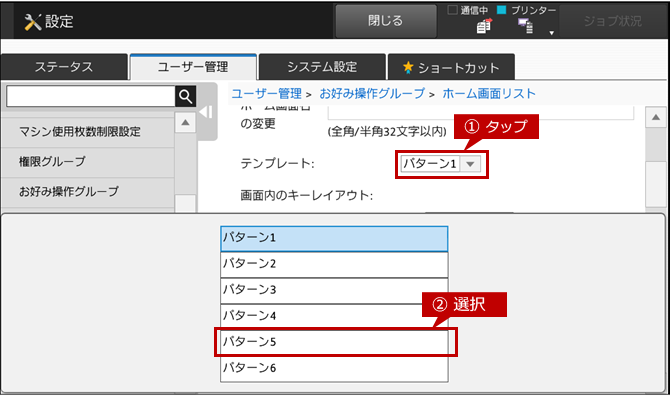Collapse the sidebar with the arrow icon
The image size is (670, 396).
click(207, 112)
